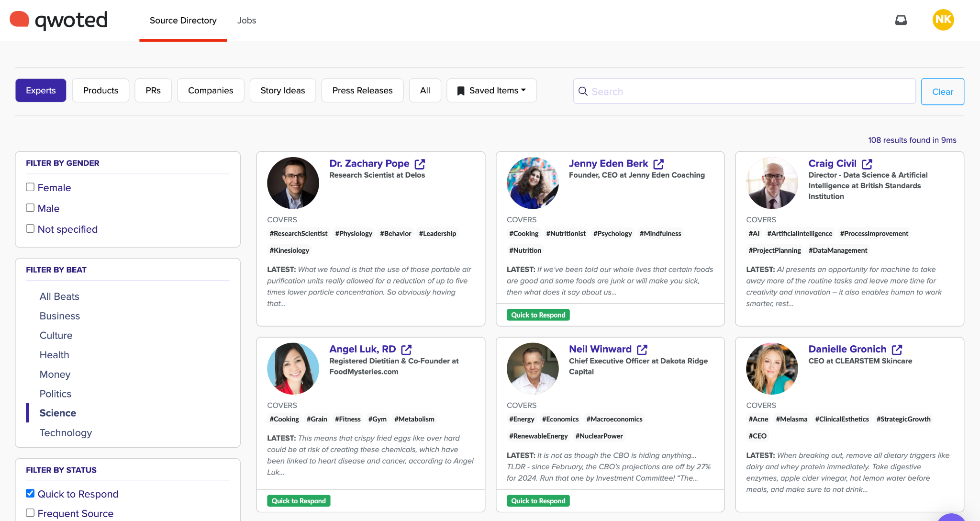Expand the Saved Items dropdown arrow

coord(523,90)
